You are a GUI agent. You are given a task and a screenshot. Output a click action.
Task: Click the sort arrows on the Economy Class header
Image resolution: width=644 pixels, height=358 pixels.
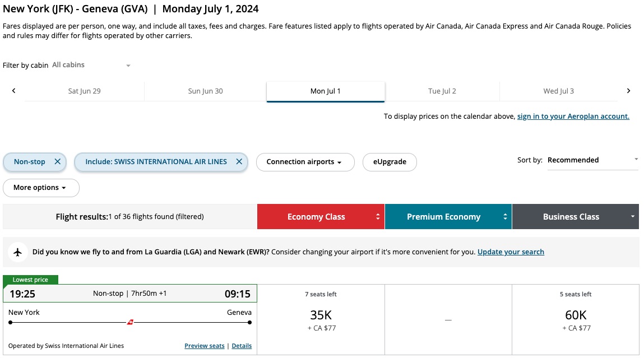click(x=378, y=216)
